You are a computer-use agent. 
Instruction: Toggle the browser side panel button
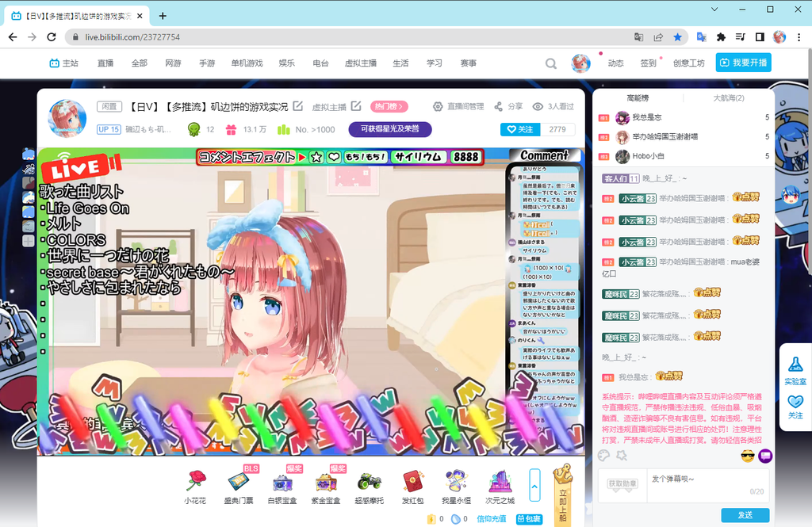(759, 37)
